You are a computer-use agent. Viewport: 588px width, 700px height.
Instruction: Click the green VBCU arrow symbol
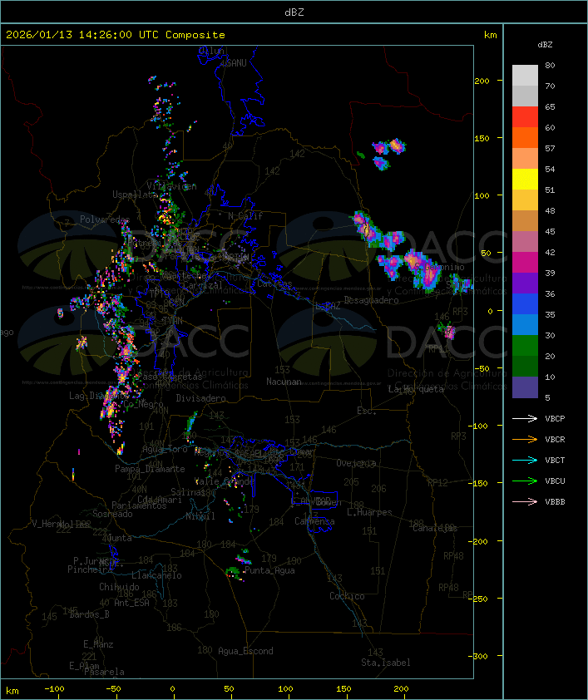(x=525, y=481)
